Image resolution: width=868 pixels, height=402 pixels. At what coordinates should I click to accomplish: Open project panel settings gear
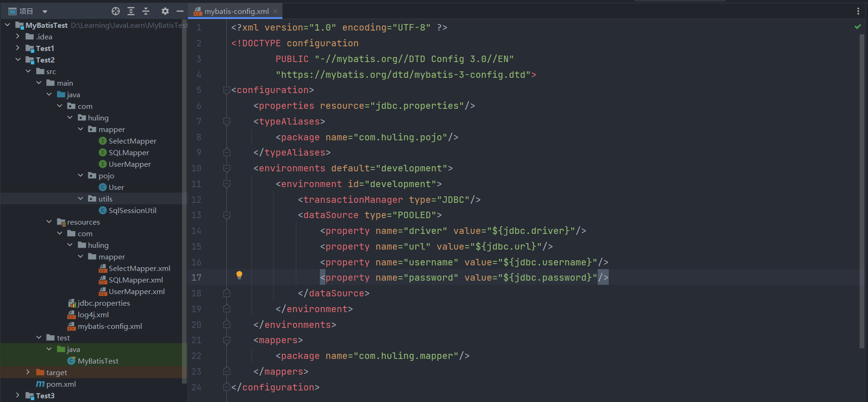tap(165, 11)
